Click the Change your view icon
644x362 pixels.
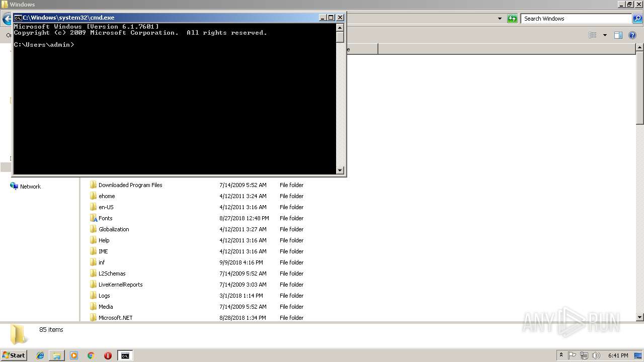pyautogui.click(x=593, y=35)
